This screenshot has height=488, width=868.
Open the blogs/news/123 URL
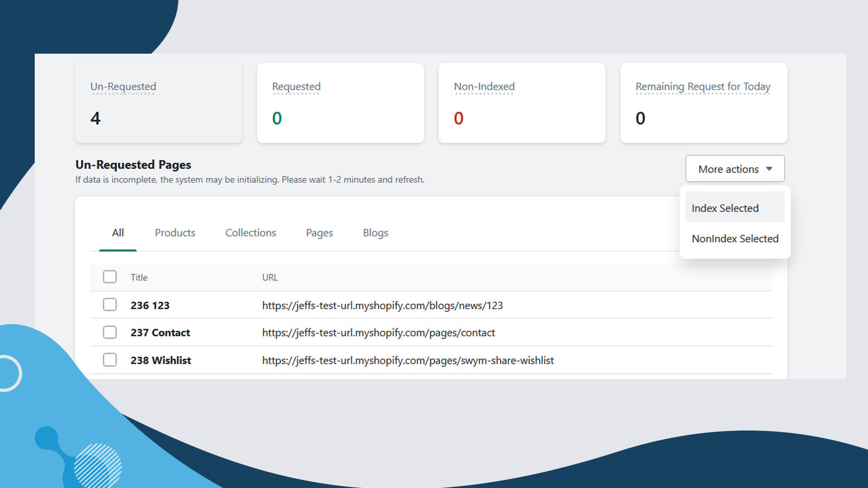click(382, 306)
